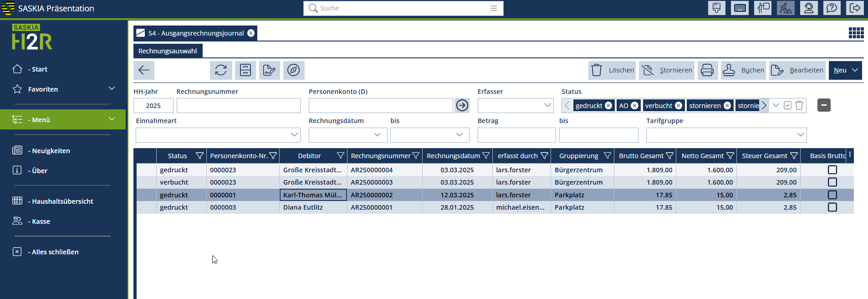Tick Basis Brutto checkbox for invoice AR250000004
This screenshot has width=868, height=299.
(832, 170)
